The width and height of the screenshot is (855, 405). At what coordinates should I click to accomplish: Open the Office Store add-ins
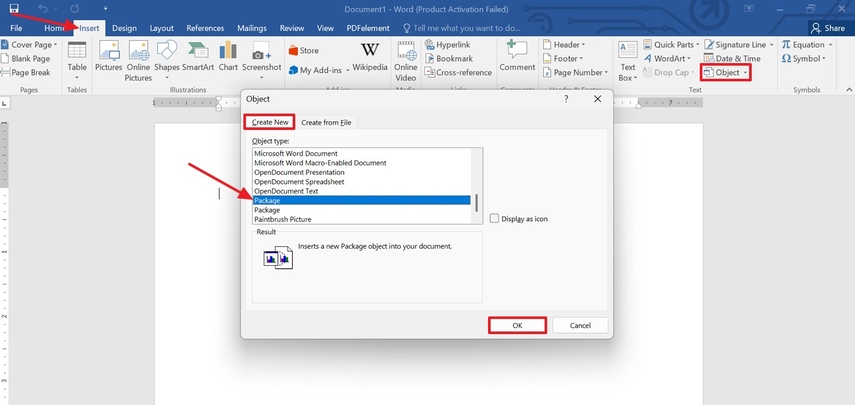pyautogui.click(x=304, y=51)
